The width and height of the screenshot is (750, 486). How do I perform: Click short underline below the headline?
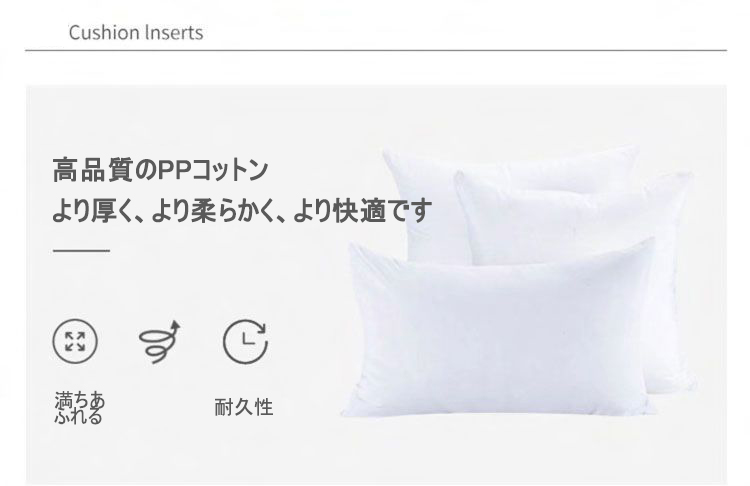pyautogui.click(x=81, y=250)
